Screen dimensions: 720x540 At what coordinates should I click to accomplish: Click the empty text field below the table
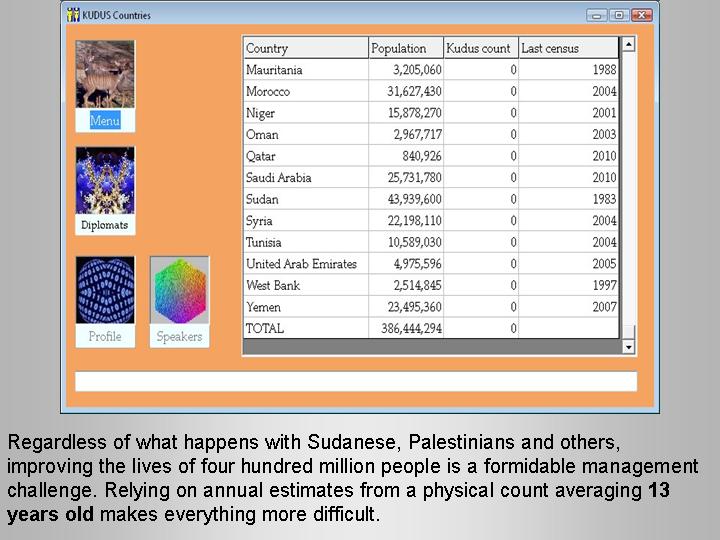[x=355, y=381]
